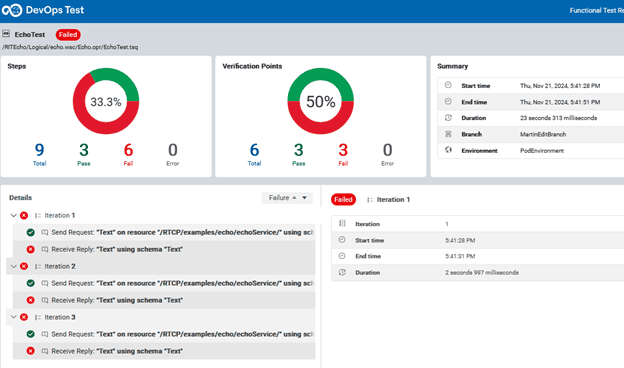624x368 pixels.
Task: Collapse Iteration 2 in the Details tree
Action: 13,266
